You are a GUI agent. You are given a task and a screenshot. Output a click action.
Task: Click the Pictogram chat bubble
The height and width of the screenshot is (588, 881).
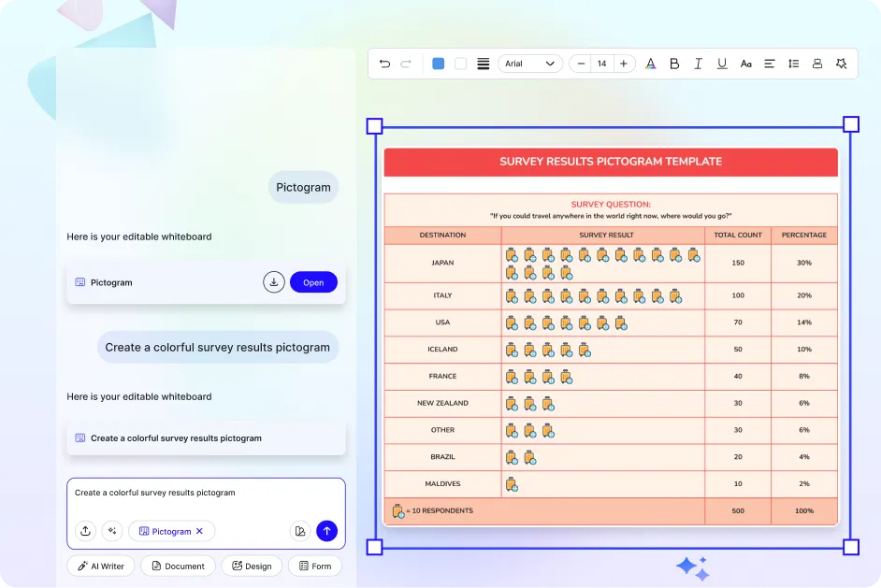303,188
